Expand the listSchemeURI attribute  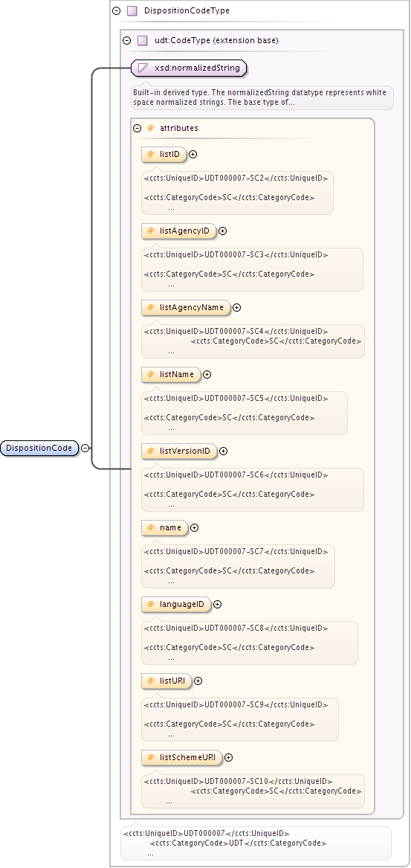(228, 758)
